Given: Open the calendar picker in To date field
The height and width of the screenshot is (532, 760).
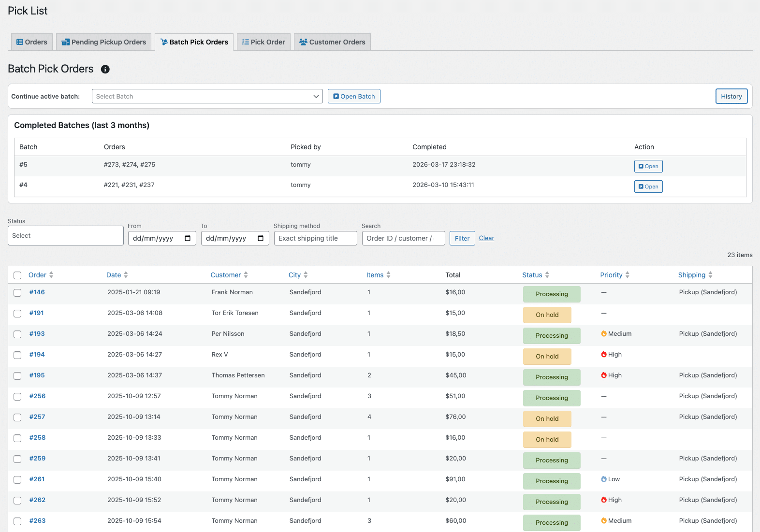Looking at the screenshot, I should click(x=261, y=238).
